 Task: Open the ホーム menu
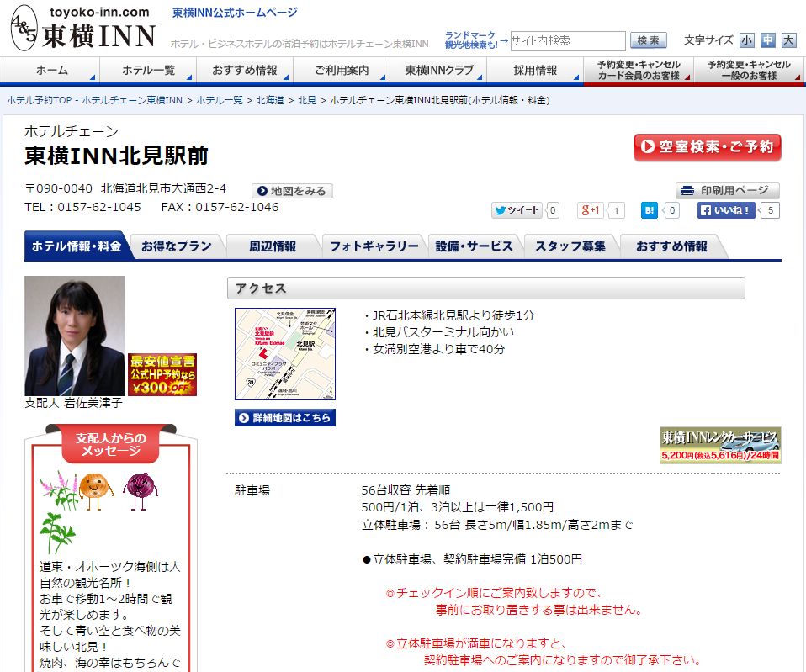point(51,71)
